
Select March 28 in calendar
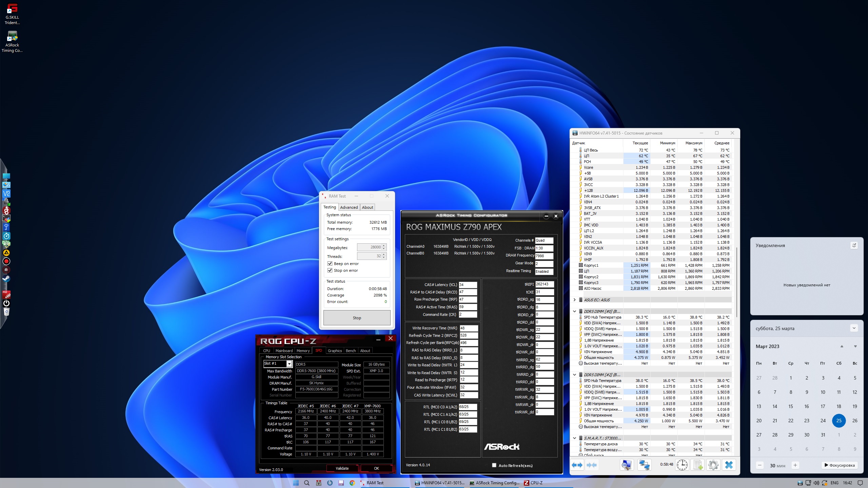(775, 435)
